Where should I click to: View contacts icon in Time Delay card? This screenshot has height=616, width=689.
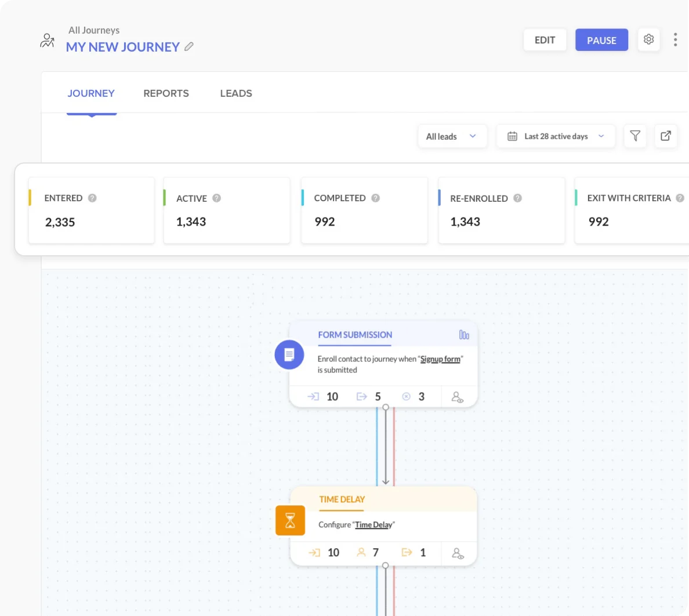coord(458,553)
